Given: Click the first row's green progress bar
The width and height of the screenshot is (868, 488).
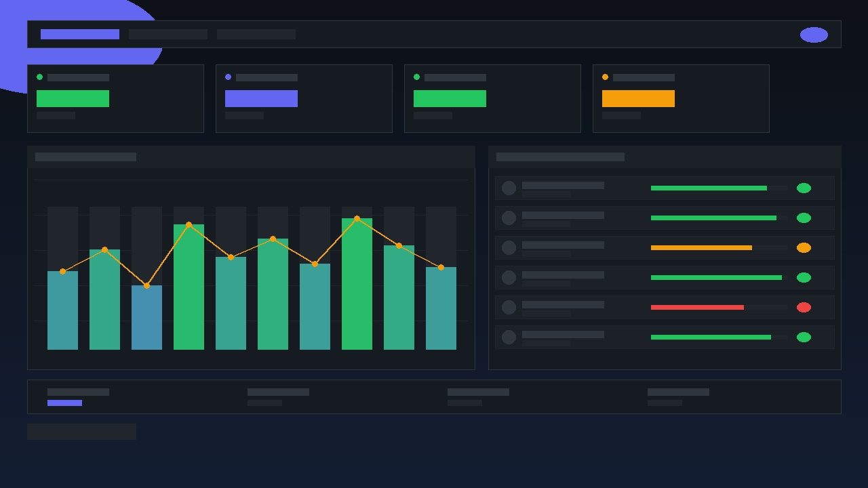Looking at the screenshot, I should (709, 188).
